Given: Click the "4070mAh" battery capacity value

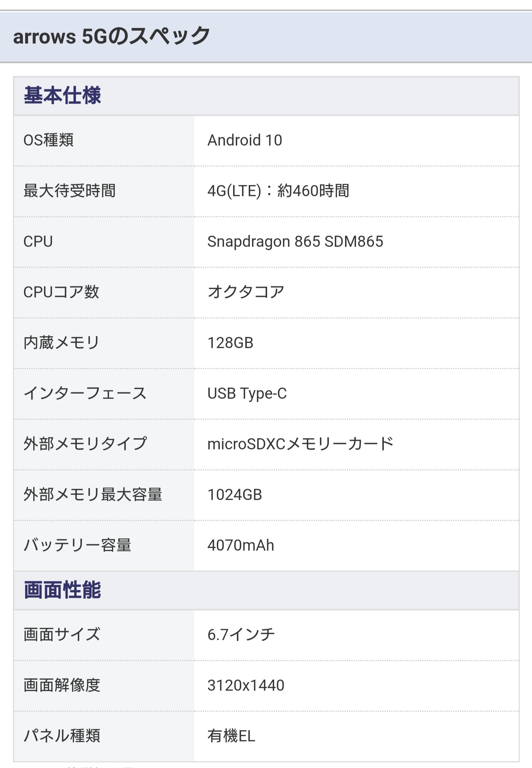Looking at the screenshot, I should [x=241, y=546].
